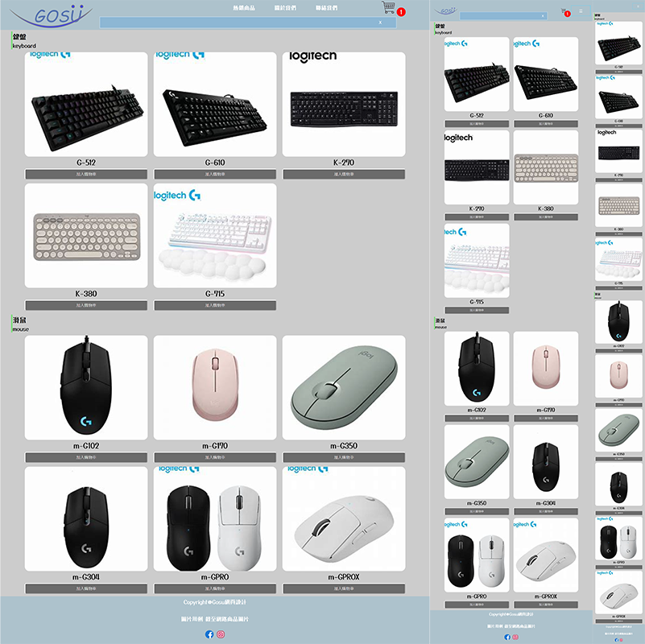Click the GOSU logo in the middle tablet layout
Screen dimensions: 645x644
(x=447, y=11)
